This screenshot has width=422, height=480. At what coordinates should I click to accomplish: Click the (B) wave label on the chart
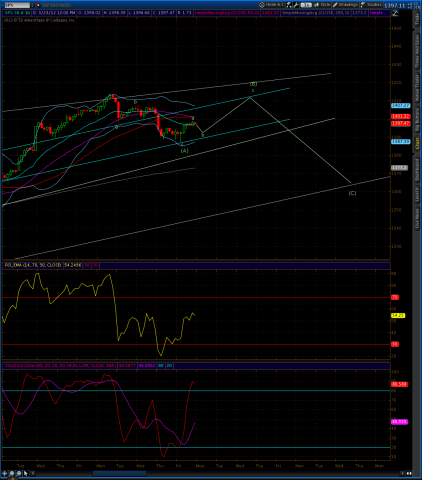pos(254,84)
